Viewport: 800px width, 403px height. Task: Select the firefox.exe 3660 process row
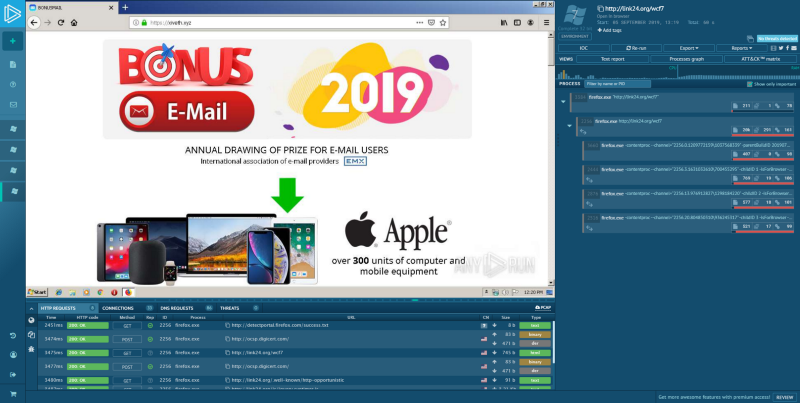coord(689,149)
